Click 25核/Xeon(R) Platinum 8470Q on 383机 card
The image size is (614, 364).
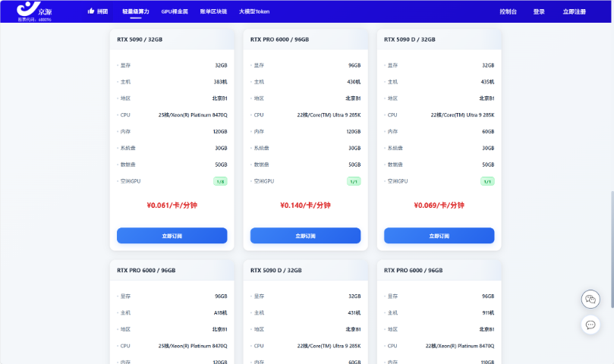tap(193, 115)
